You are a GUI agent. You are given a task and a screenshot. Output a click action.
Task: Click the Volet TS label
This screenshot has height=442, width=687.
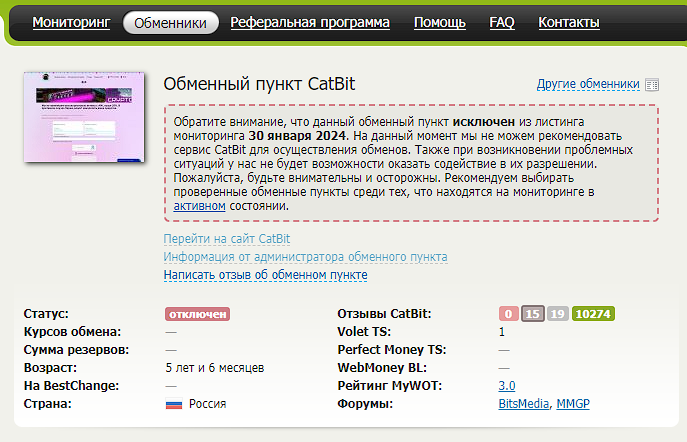(x=364, y=332)
